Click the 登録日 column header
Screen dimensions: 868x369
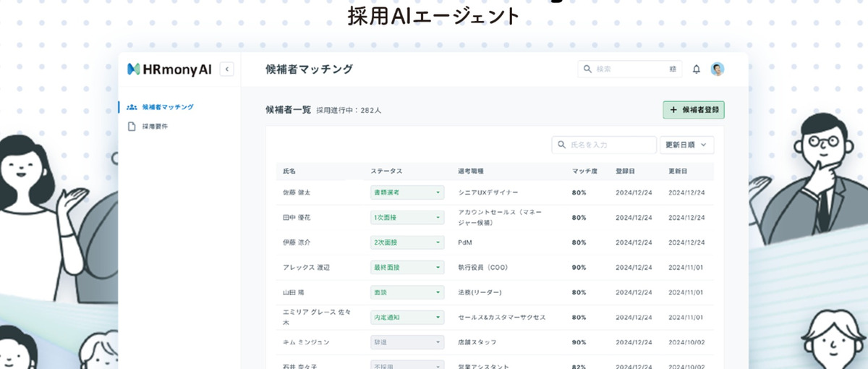[x=626, y=171]
